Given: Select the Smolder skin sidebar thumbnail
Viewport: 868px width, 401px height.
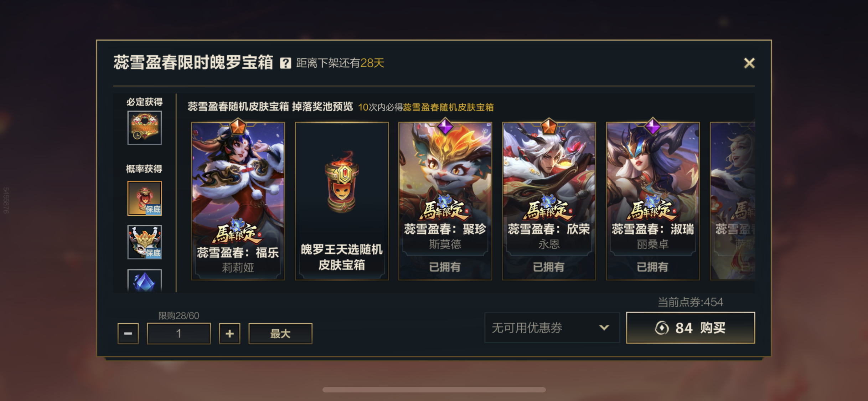Looking at the screenshot, I should 144,242.
